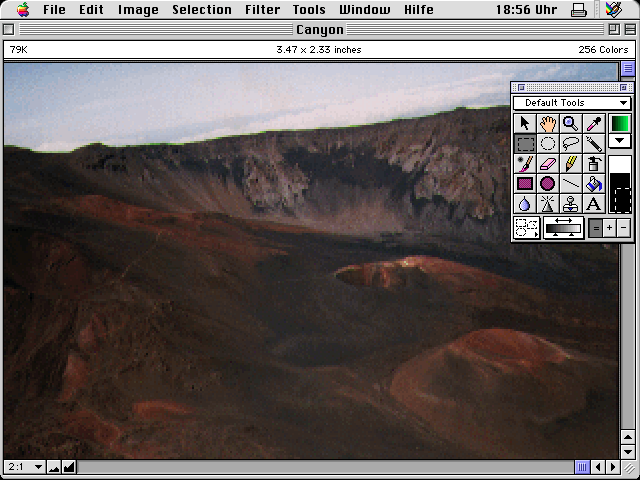Open the 2:1 zoom level popup
640x480 pixels.
tap(25, 467)
